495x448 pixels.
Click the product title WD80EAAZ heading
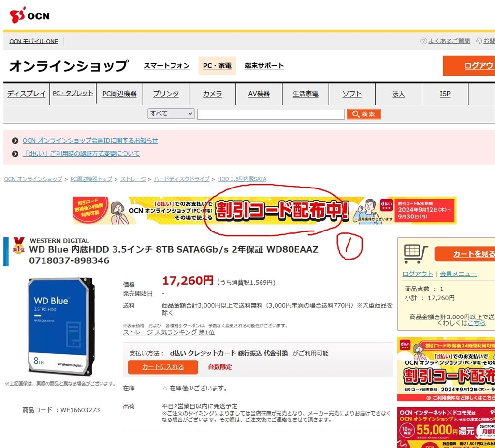tap(174, 255)
